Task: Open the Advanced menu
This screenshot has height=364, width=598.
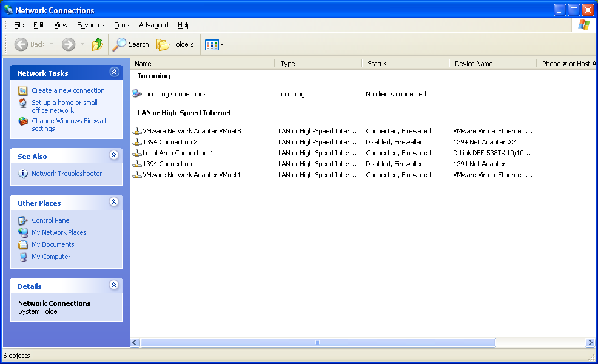Action: (153, 25)
